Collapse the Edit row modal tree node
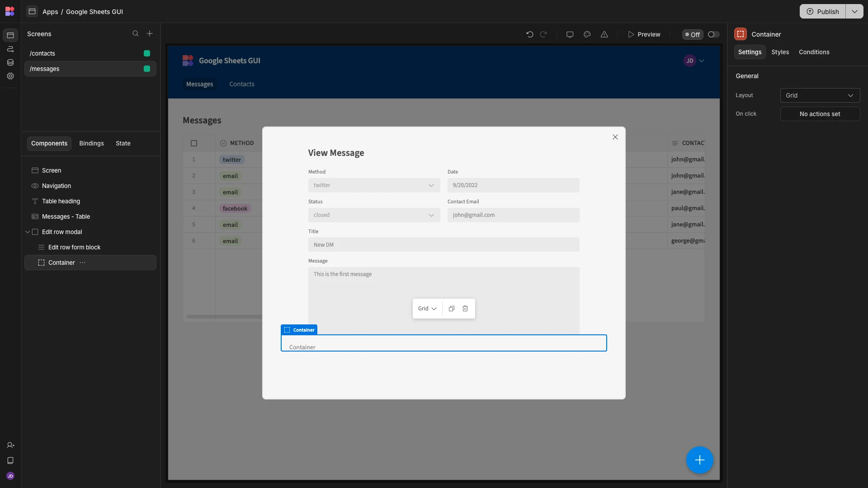 [x=28, y=232]
